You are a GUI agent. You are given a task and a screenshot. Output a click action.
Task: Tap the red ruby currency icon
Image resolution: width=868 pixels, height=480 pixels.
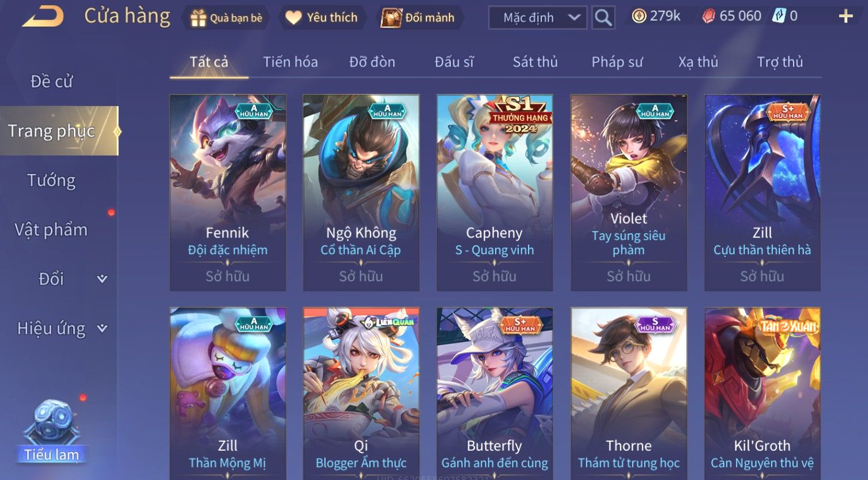[x=708, y=16]
